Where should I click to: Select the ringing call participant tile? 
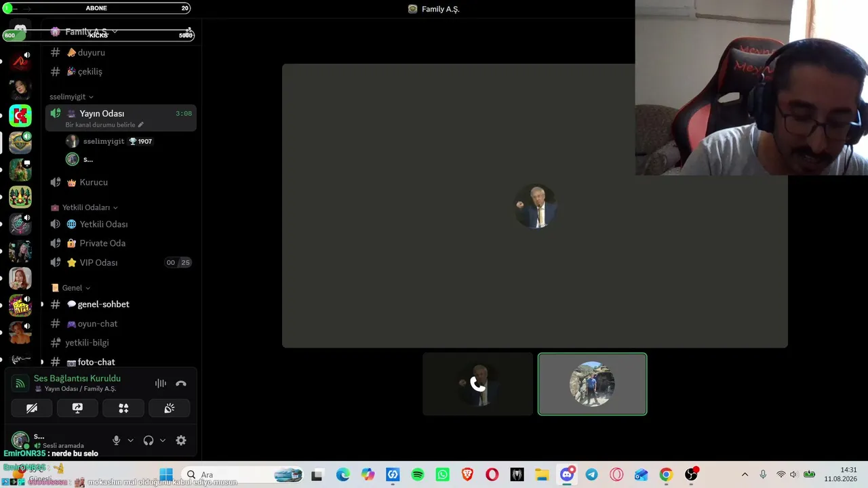(478, 384)
